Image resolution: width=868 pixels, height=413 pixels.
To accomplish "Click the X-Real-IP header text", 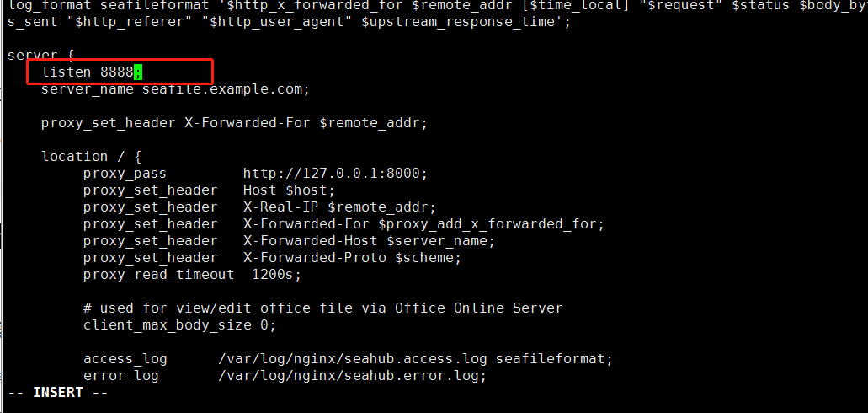I will (x=280, y=207).
